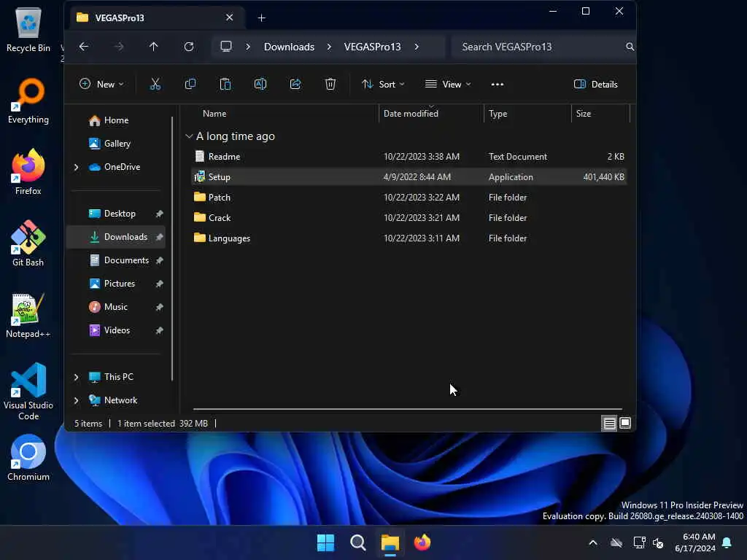Viewport: 747px width, 560px height.
Task: Open Music in navigation pane
Action: coord(116,307)
